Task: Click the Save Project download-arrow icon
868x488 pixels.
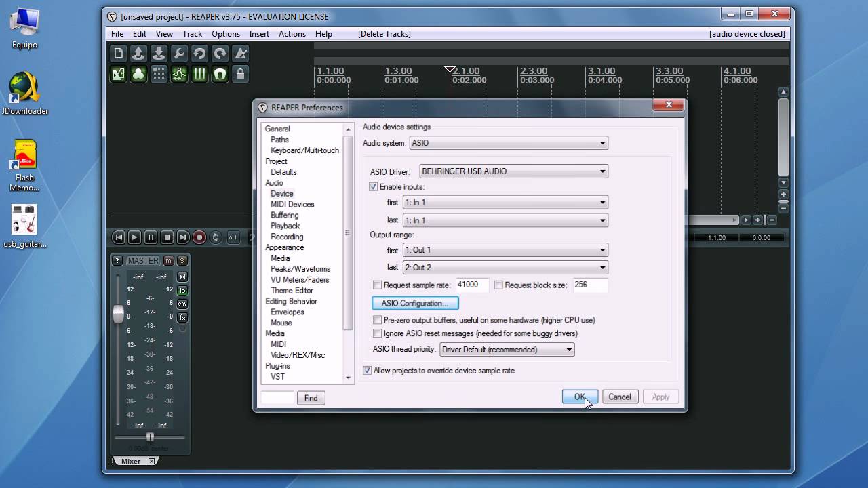Action: [x=159, y=54]
